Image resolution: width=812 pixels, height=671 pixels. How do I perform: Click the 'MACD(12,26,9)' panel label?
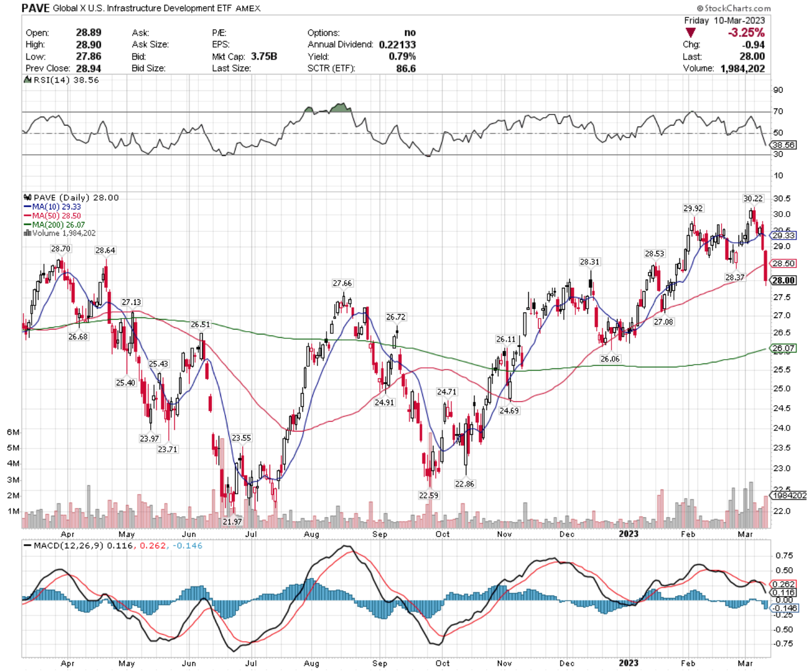pos(69,546)
